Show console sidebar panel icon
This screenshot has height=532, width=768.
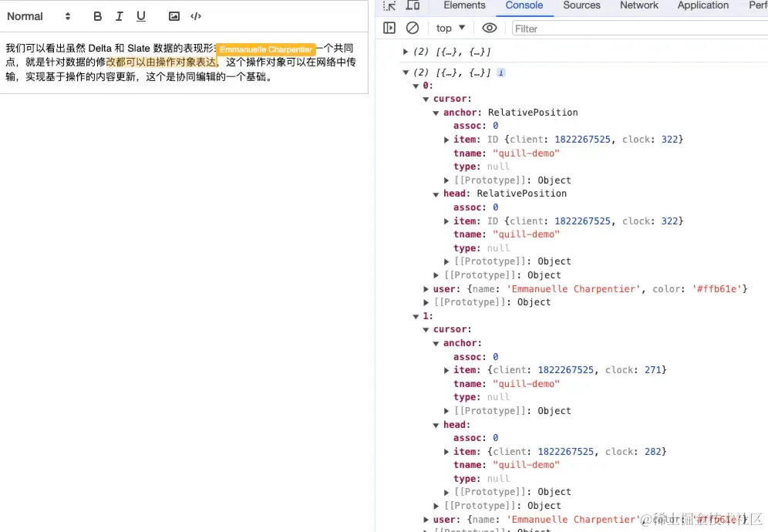389,28
